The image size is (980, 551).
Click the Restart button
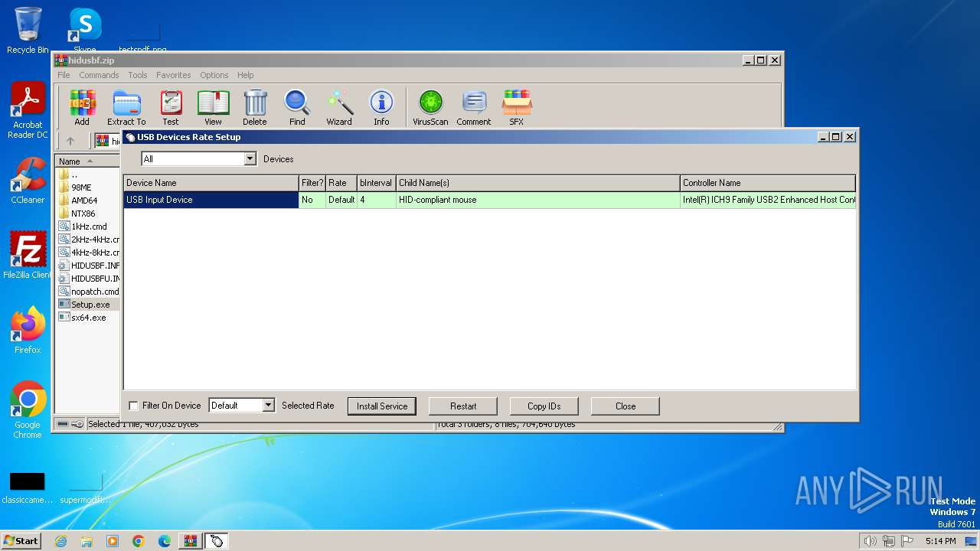(463, 406)
